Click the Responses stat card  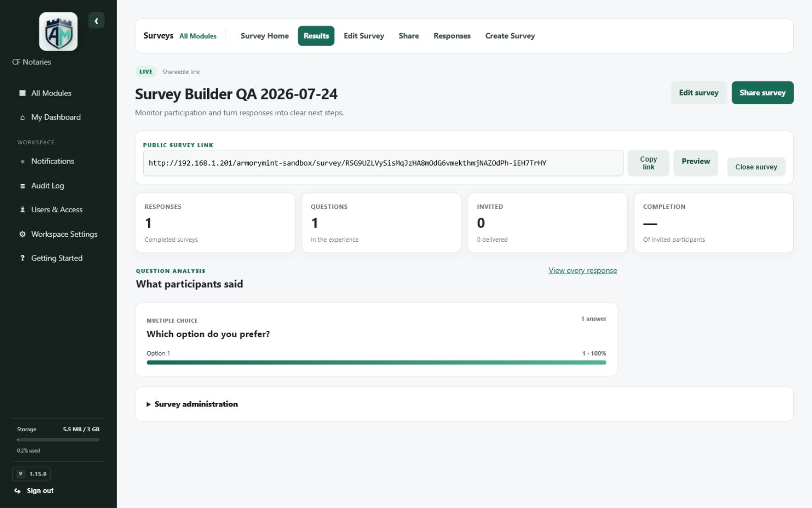click(215, 223)
